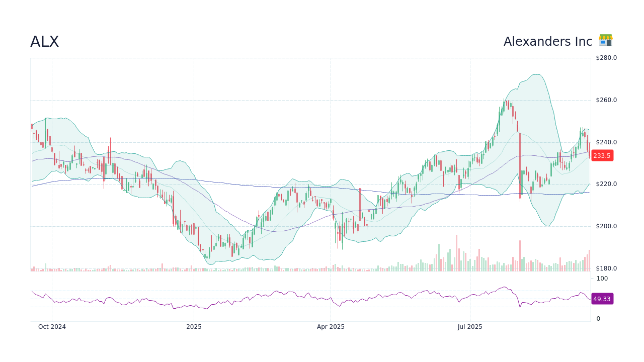Click the red 233.5 current price label
Viewport: 644px width, 362px height.
pos(602,156)
